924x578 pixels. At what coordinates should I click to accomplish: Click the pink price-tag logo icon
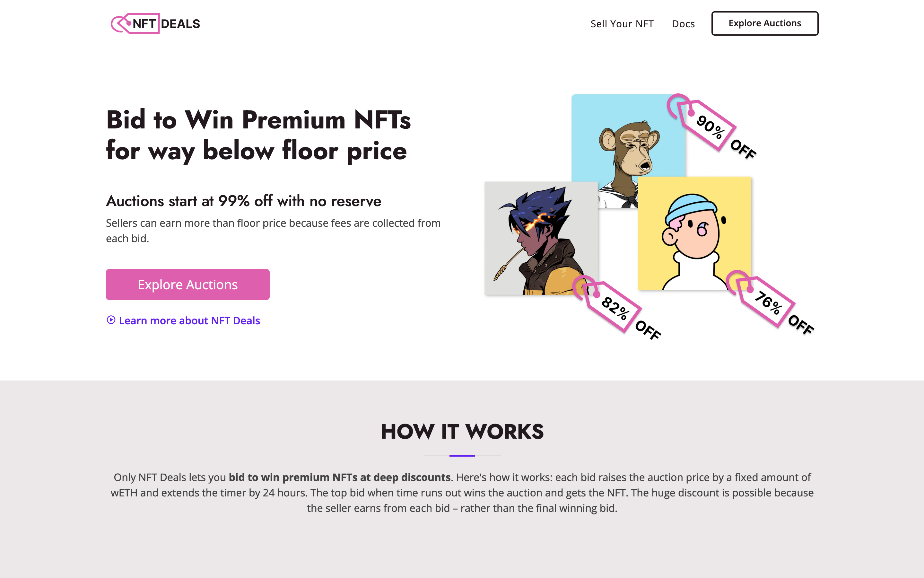pos(121,23)
